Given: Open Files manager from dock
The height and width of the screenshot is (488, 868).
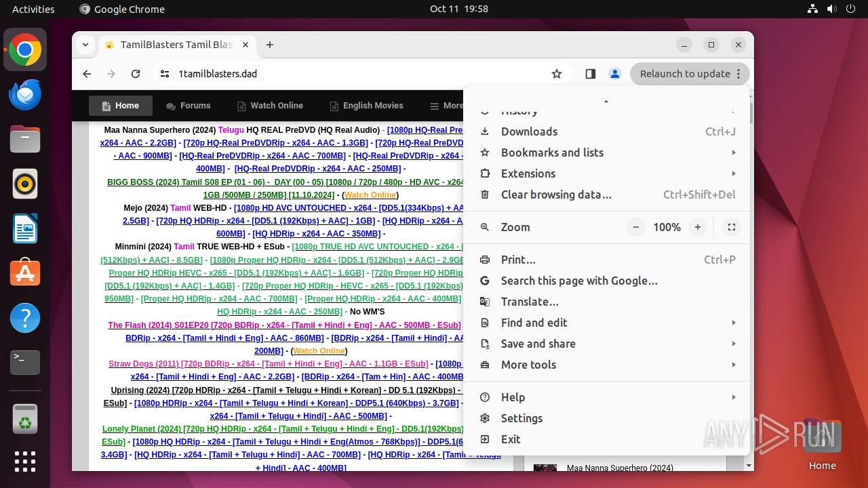Looking at the screenshot, I should (x=25, y=139).
